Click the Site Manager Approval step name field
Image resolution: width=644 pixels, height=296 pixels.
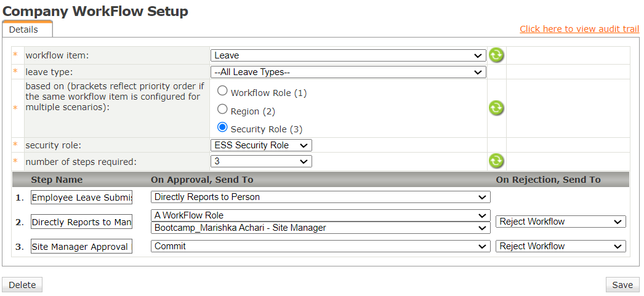click(81, 247)
